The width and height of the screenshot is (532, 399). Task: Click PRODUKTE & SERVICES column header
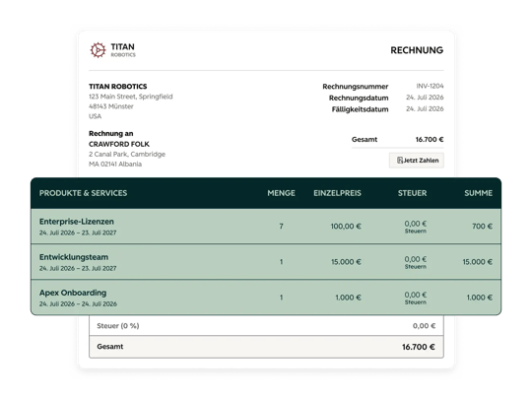click(x=83, y=193)
